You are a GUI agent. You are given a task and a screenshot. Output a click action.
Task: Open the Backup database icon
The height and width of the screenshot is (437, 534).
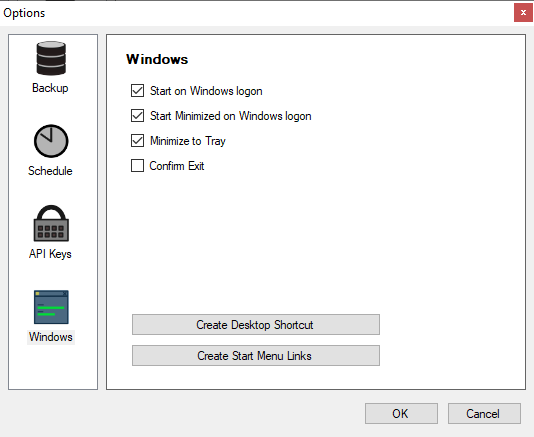(x=51, y=58)
